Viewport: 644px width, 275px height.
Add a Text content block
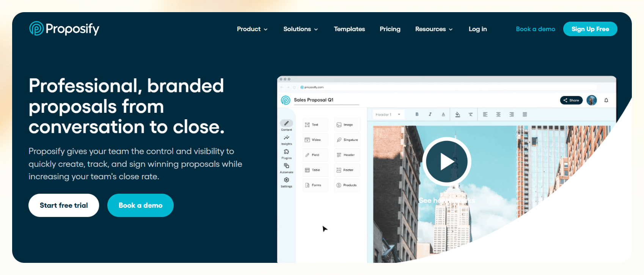point(315,125)
